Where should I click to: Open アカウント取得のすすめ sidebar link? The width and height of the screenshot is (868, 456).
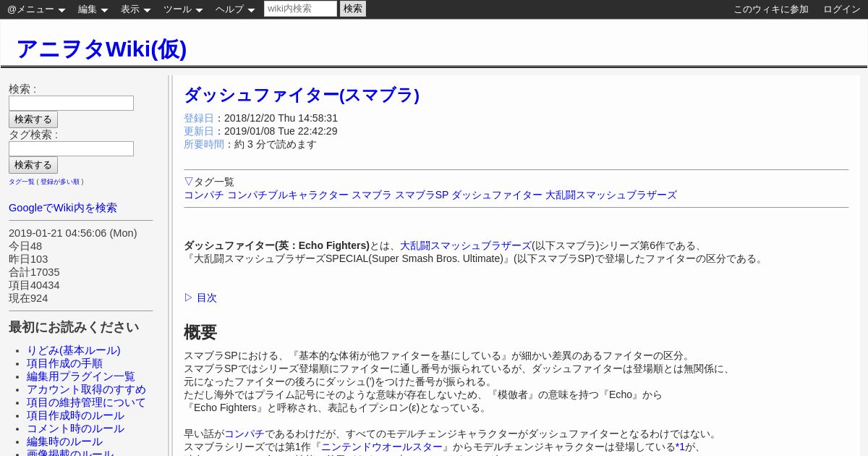pyautogui.click(x=86, y=389)
